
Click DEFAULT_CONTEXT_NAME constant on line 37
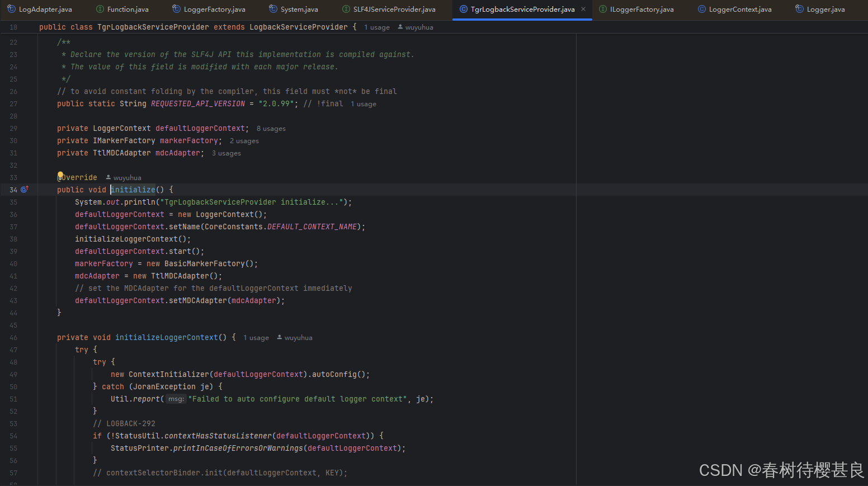pos(312,227)
